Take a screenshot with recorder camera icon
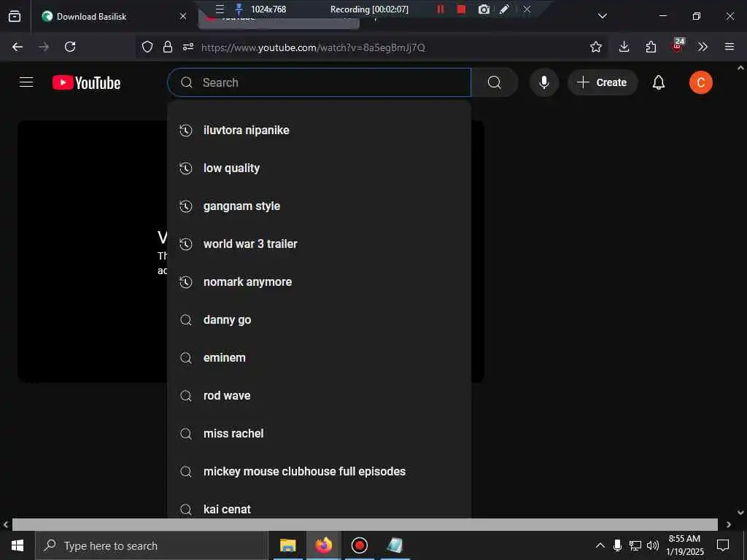747x560 pixels. tap(484, 9)
